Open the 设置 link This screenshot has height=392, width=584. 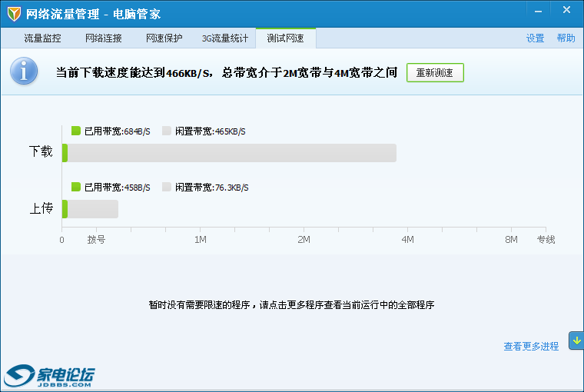[x=536, y=38]
